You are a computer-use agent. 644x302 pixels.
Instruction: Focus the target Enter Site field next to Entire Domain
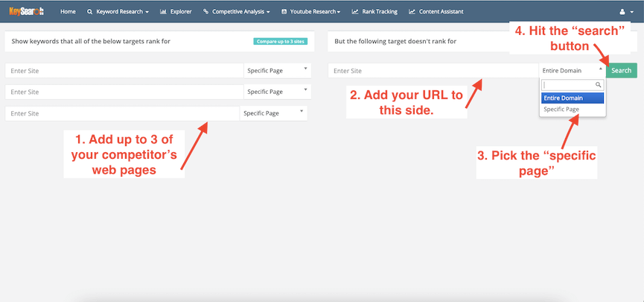click(433, 70)
